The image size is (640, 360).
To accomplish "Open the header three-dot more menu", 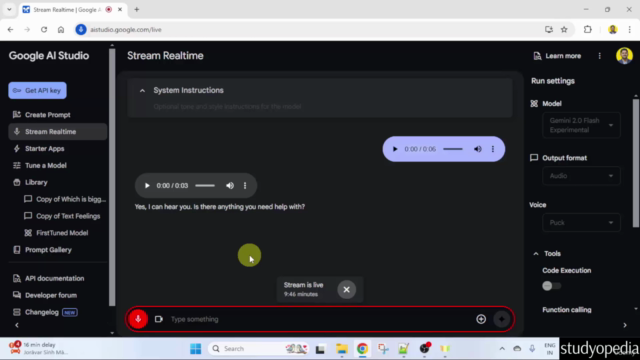I will (599, 56).
